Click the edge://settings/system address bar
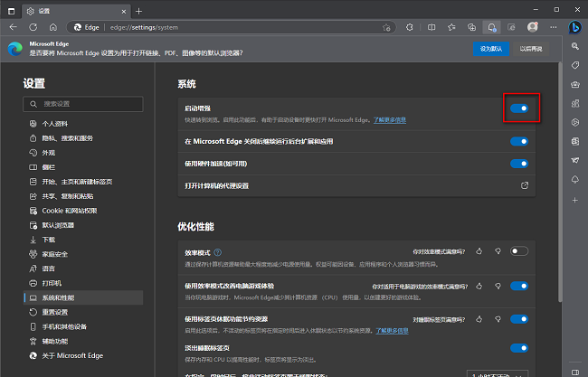Image resolution: width=588 pixels, height=377 pixels. pyautogui.click(x=232, y=27)
